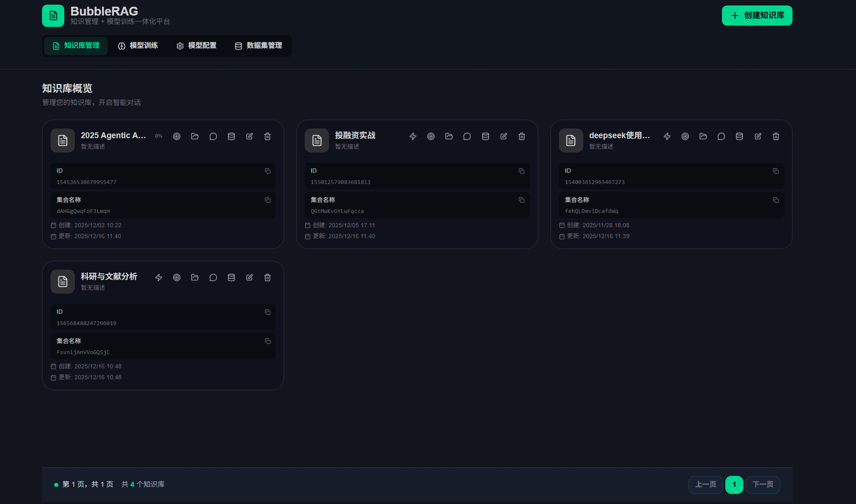Open the folder icon on 2025 Agentic card
The width and height of the screenshot is (856, 504).
(x=195, y=136)
